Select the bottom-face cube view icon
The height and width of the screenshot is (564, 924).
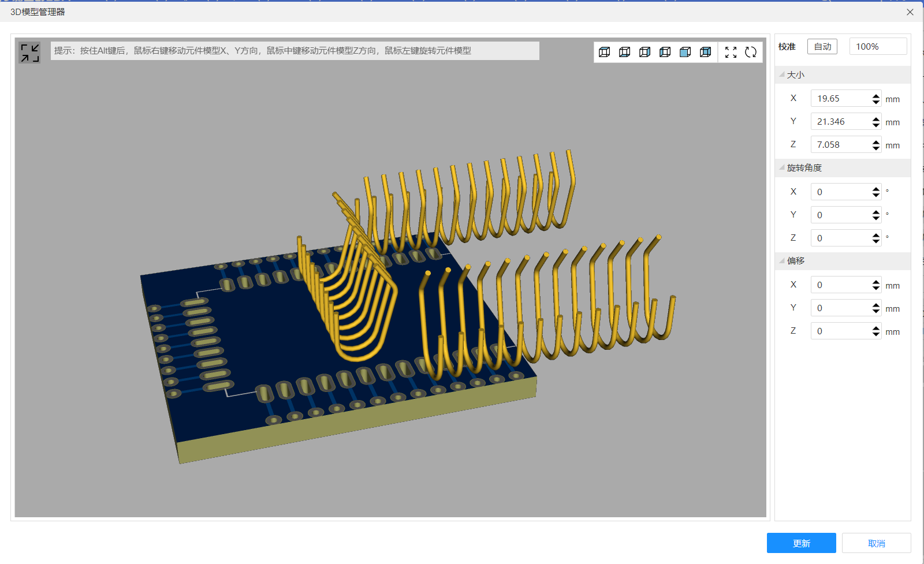[x=625, y=52]
